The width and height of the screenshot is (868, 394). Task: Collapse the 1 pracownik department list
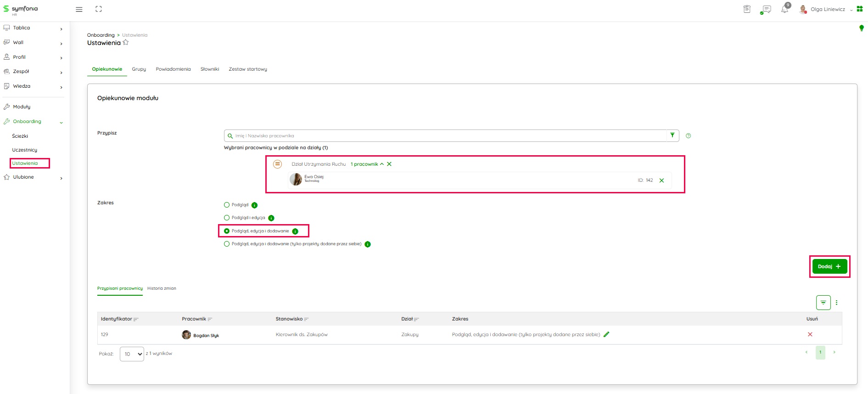[381, 164]
